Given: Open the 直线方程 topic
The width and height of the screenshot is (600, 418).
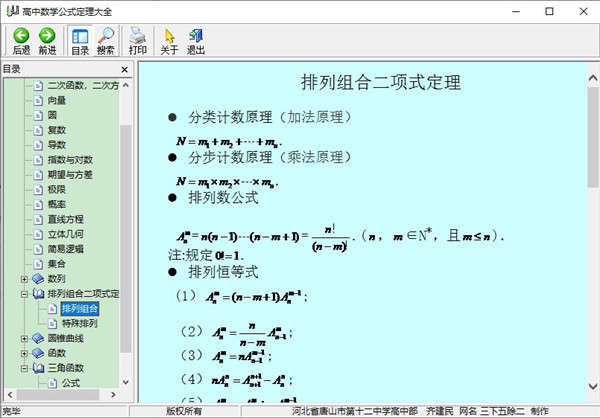Looking at the screenshot, I should 65,219.
